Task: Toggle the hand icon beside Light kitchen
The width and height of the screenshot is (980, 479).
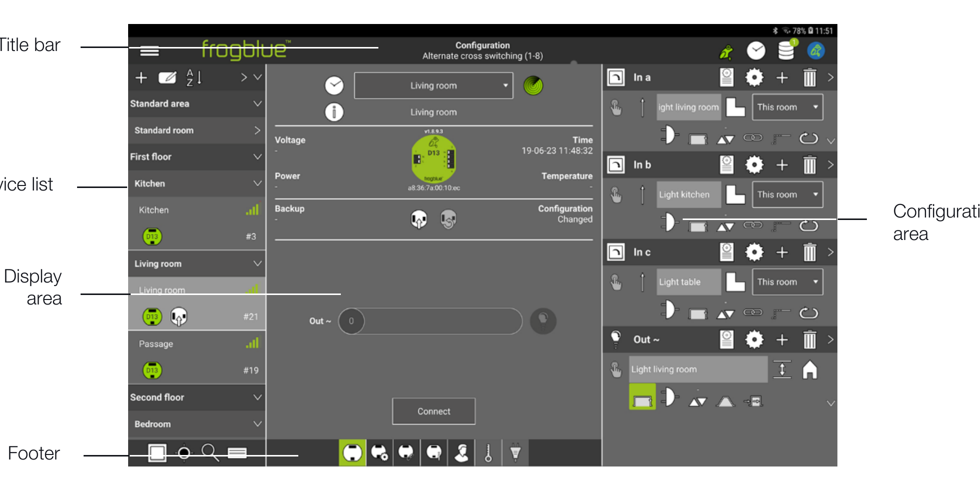Action: [616, 194]
